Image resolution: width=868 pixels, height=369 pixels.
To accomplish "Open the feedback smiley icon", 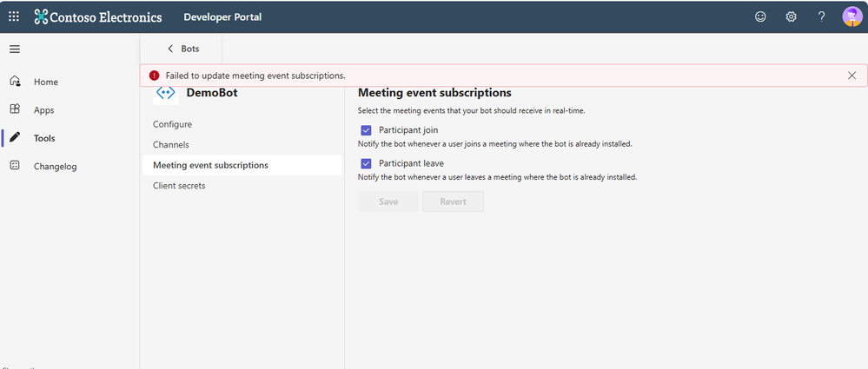I will [760, 16].
